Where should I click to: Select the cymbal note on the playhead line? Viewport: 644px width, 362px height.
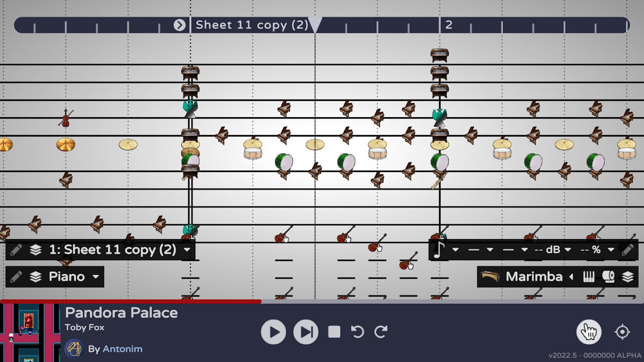click(315, 144)
